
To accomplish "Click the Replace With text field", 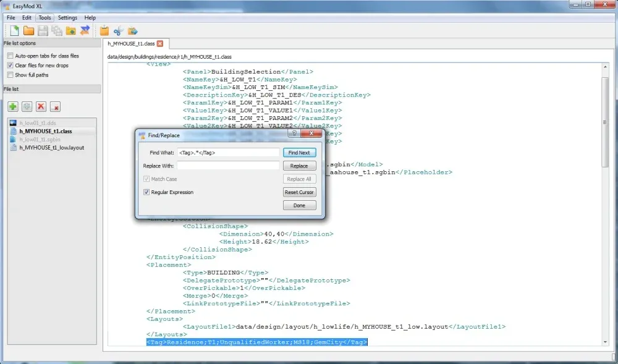I will tap(228, 166).
